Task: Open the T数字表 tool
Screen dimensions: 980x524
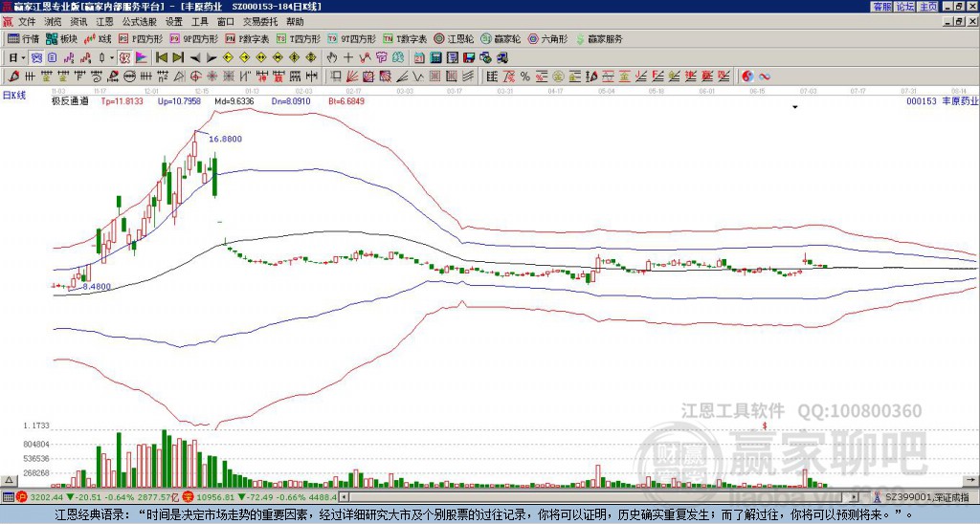Action: pos(405,39)
